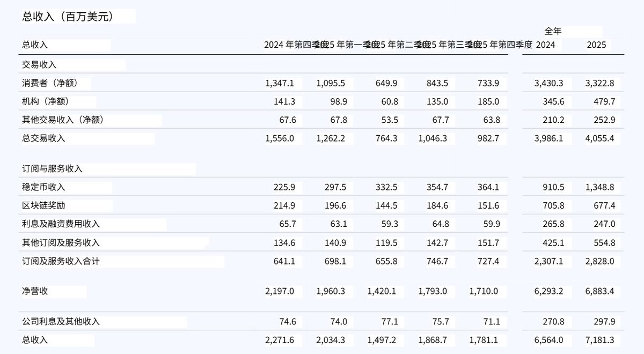Click the "稳定币收入" row label
Screen dimensions: 644x354
click(x=43, y=187)
